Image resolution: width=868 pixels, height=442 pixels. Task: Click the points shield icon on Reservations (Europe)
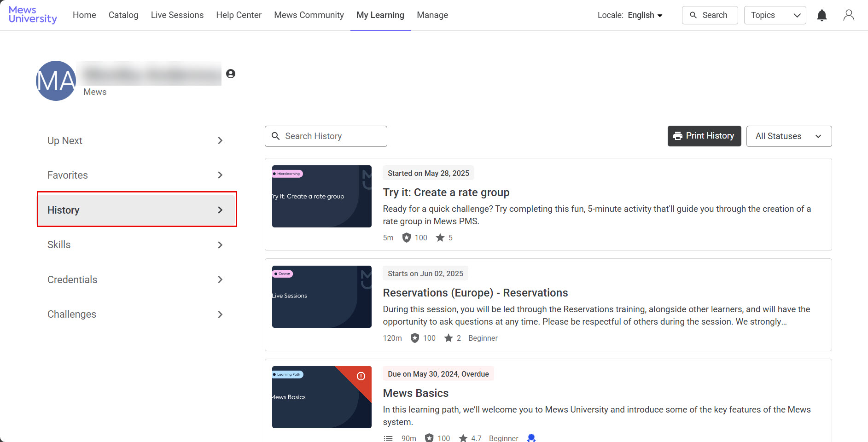[415, 338]
